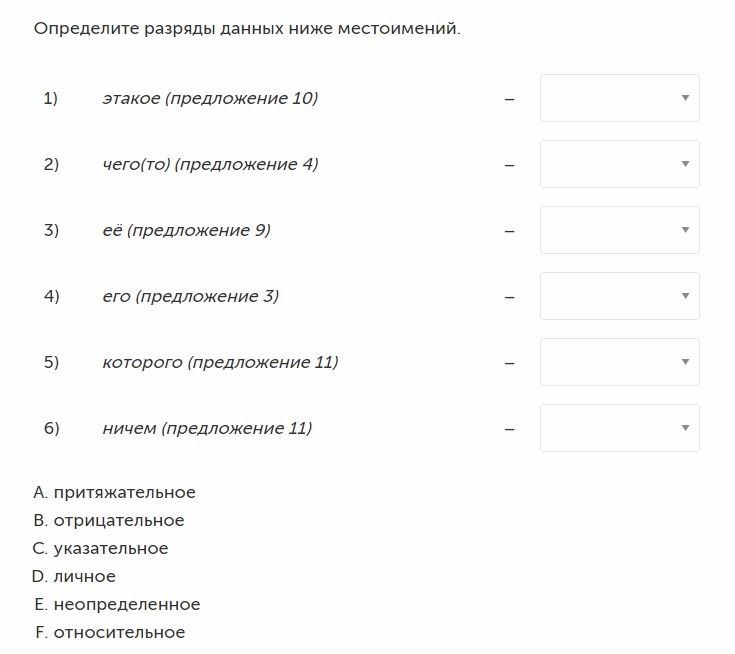Open the dropdown for "этакое (предложение 10)"
This screenshot has height=654, width=735.
pyautogui.click(x=620, y=98)
